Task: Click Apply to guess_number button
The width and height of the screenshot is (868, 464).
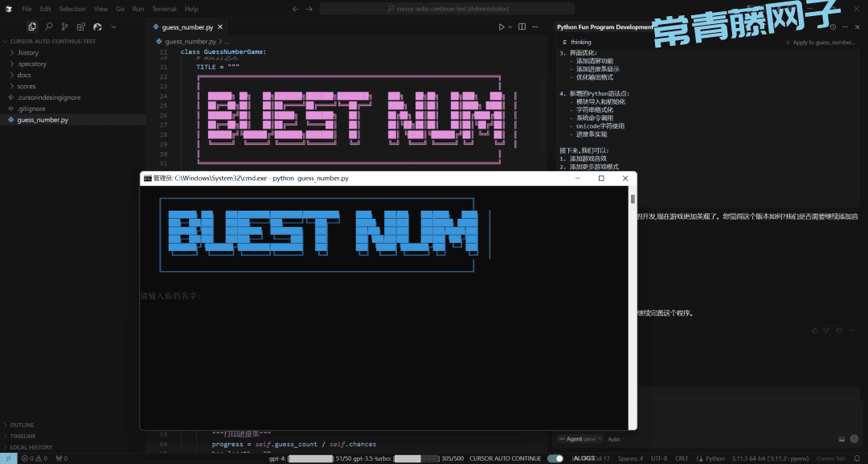Action: (x=820, y=43)
